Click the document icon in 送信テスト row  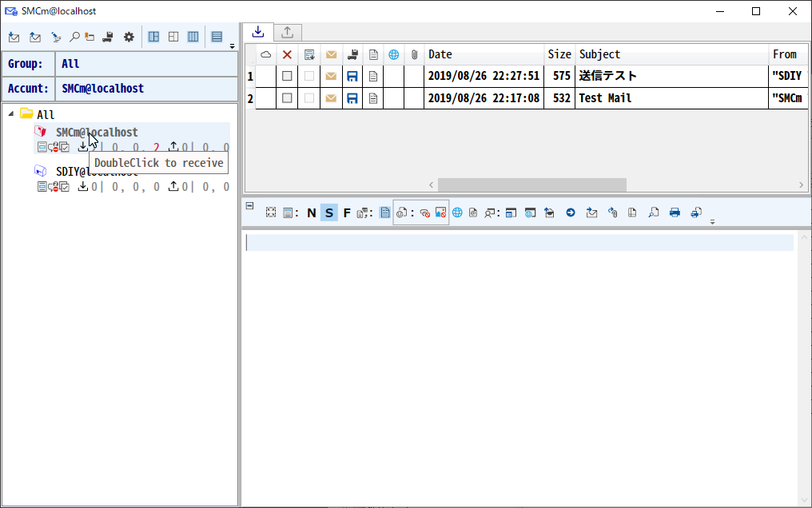click(x=373, y=76)
